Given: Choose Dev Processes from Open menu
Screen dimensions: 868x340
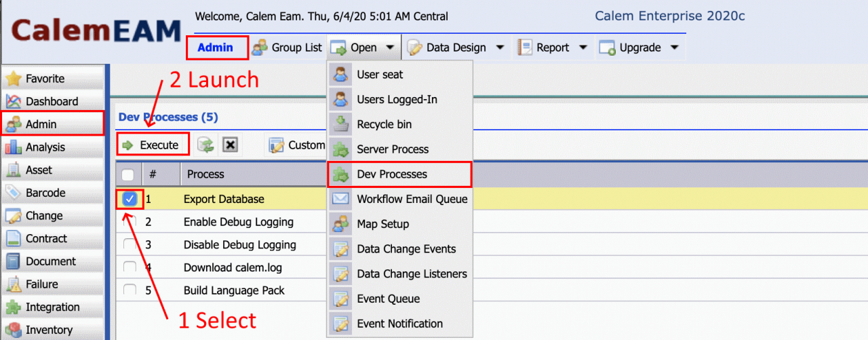Looking at the screenshot, I should [x=399, y=174].
